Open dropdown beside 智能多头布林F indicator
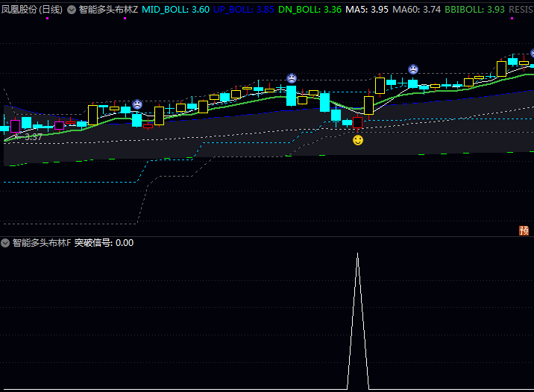 click(5, 243)
